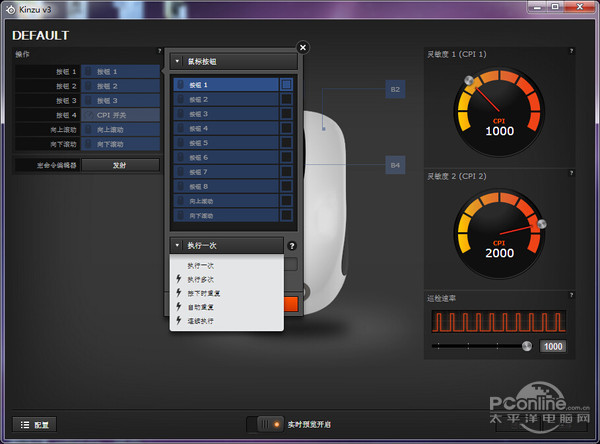Choose 按下时重复 from the open menu
Image resolution: width=600 pixels, height=444 pixels.
pyautogui.click(x=227, y=293)
